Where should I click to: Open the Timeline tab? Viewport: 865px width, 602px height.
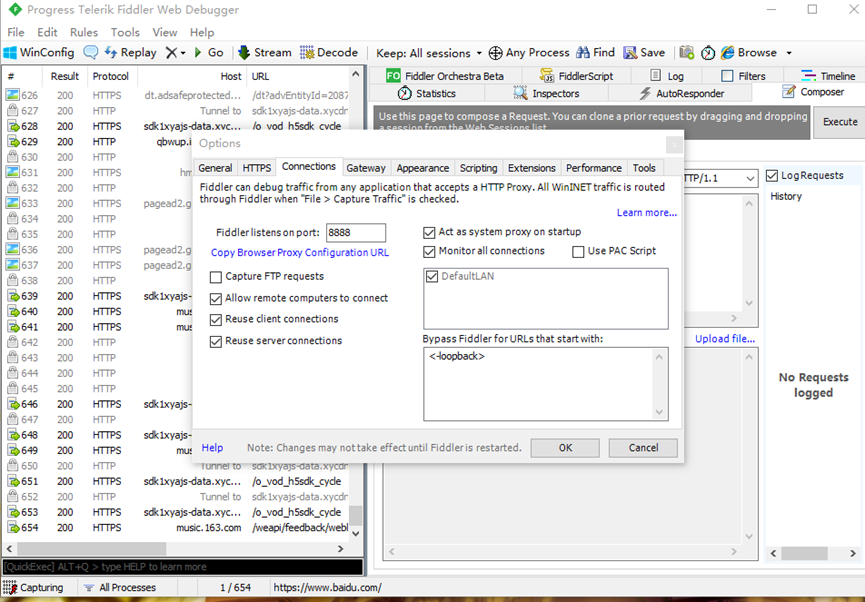pos(828,76)
